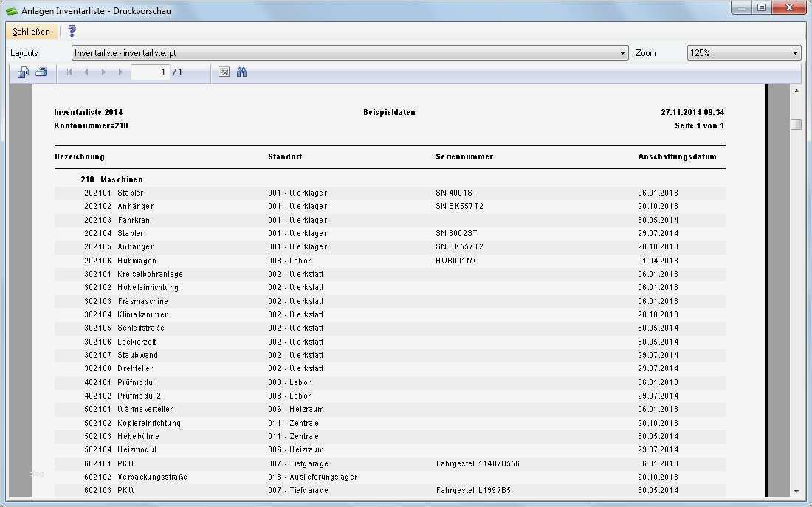Click the vertical scrollbar thumb

tap(796, 124)
